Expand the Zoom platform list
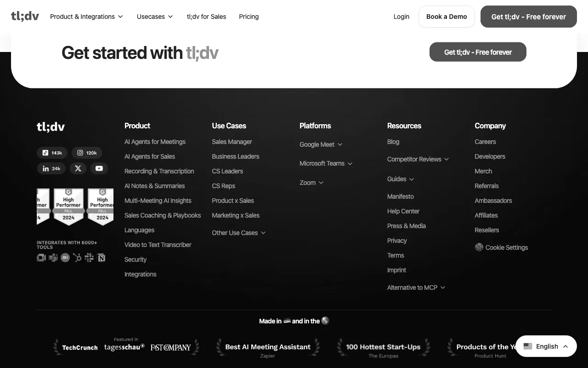The height and width of the screenshot is (368, 588). coord(311,183)
